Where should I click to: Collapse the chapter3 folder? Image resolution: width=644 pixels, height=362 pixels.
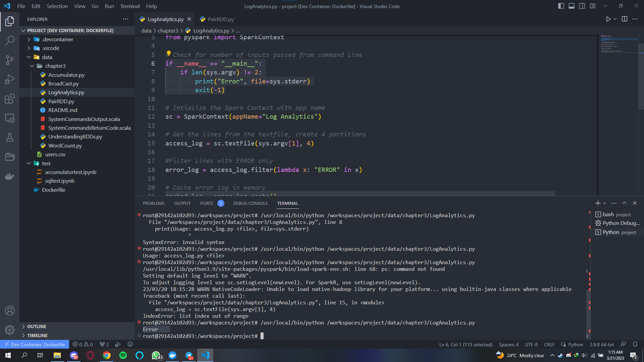pos(32,66)
